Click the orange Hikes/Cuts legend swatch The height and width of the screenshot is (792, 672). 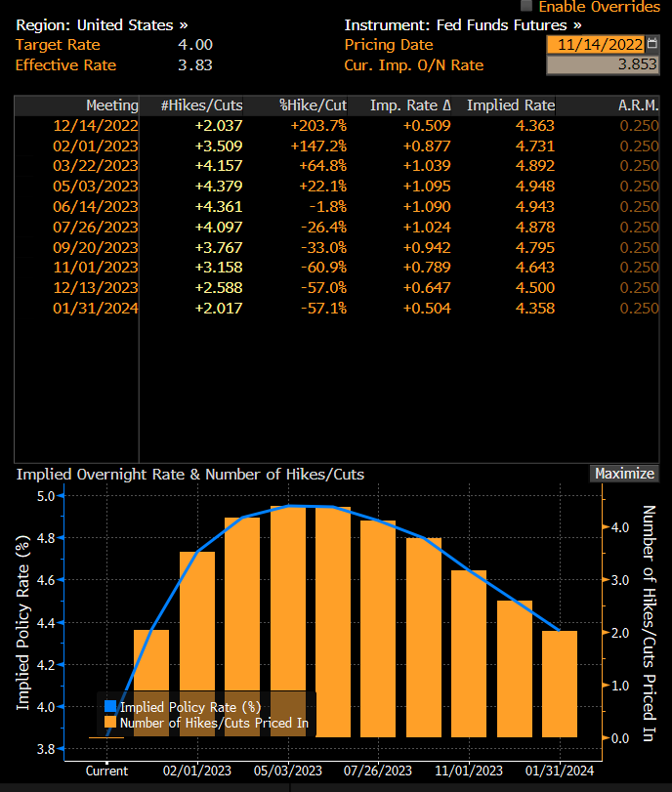tap(110, 723)
